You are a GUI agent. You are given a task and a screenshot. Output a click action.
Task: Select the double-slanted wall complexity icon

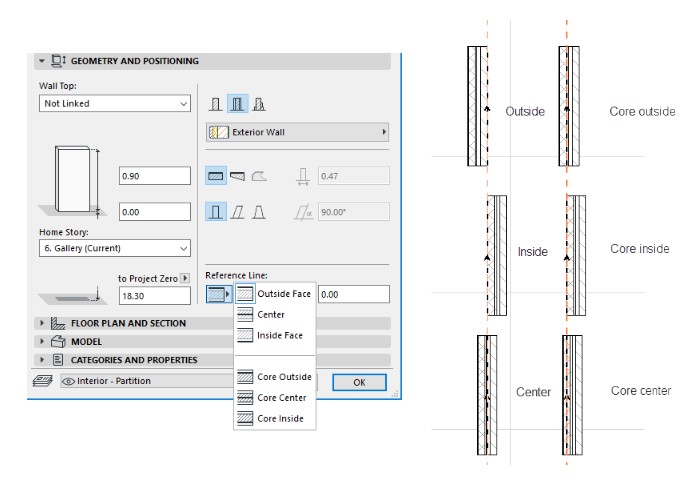pyautogui.click(x=259, y=211)
